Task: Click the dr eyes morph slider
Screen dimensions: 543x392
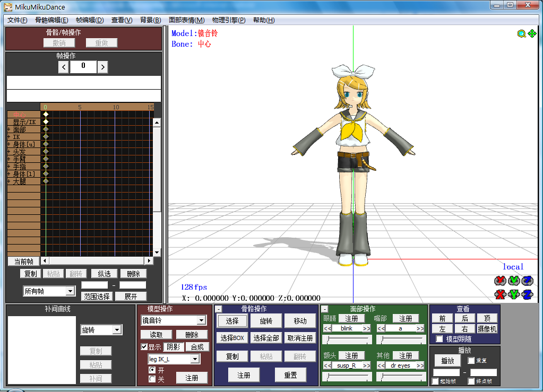Action: click(401, 377)
